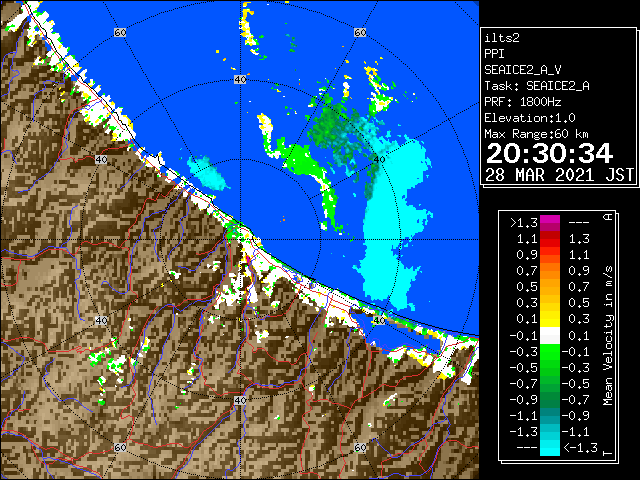Click the letter 'T' at the legend bottom
This screenshot has width=640, height=480.
(x=608, y=453)
